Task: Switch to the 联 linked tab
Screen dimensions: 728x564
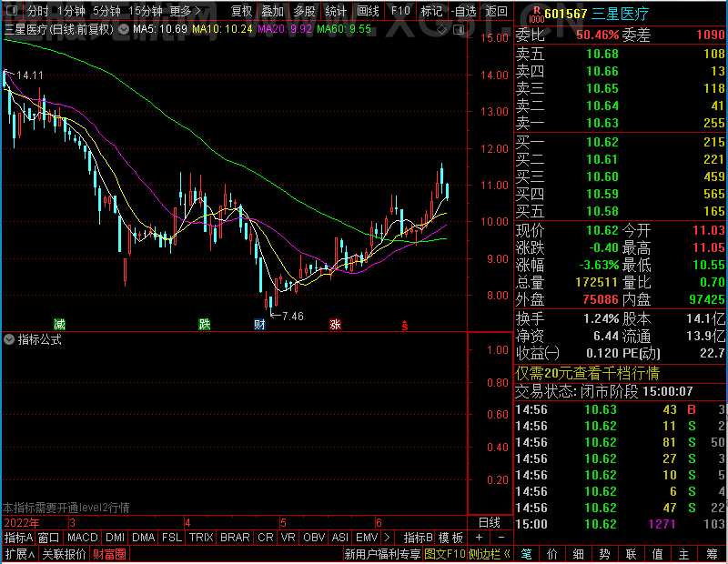Action: (631, 554)
